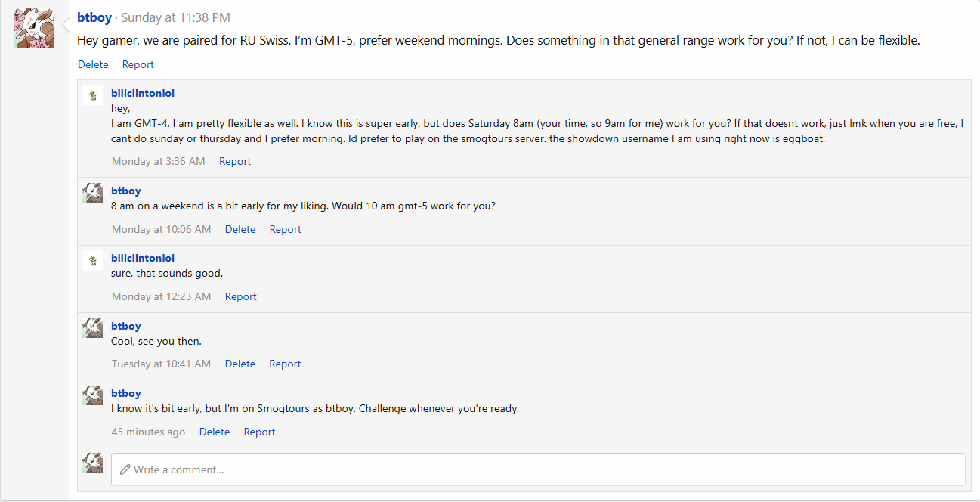Click btboy avatar on 'Cool' comment

tap(92, 327)
